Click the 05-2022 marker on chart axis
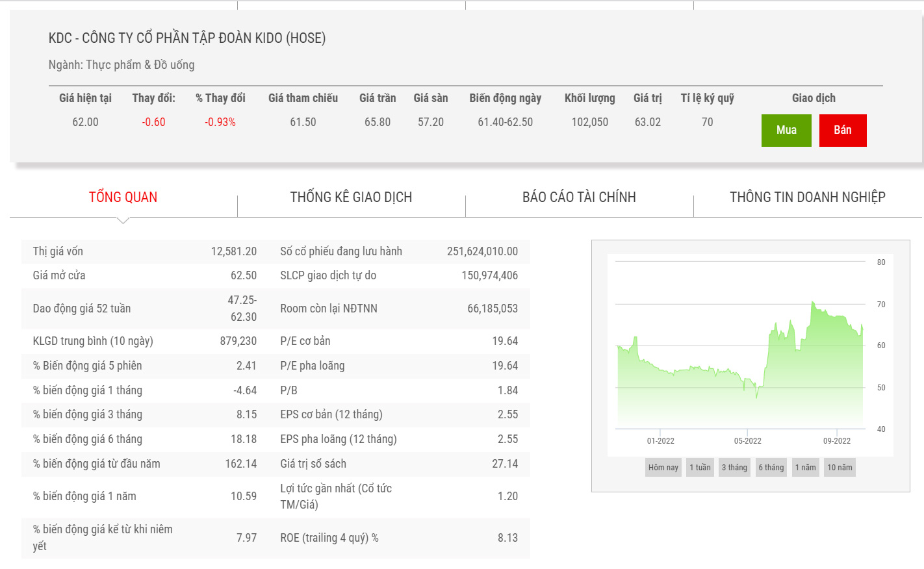 click(747, 441)
